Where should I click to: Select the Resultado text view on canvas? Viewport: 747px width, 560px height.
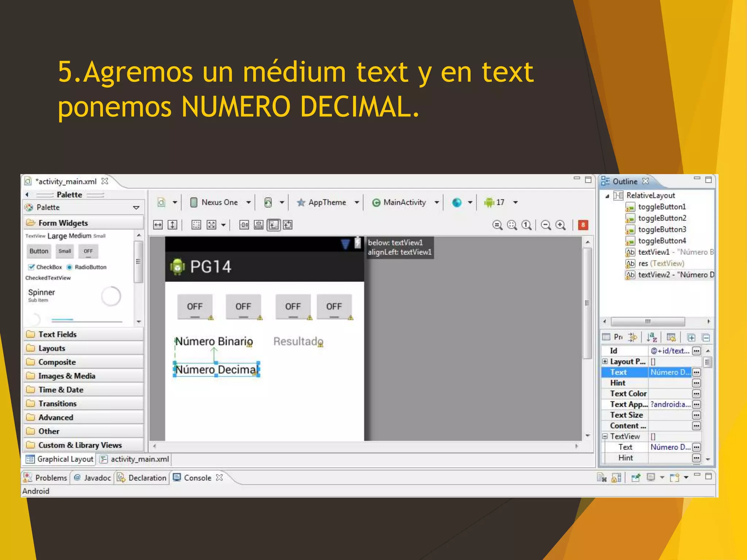pos(298,341)
